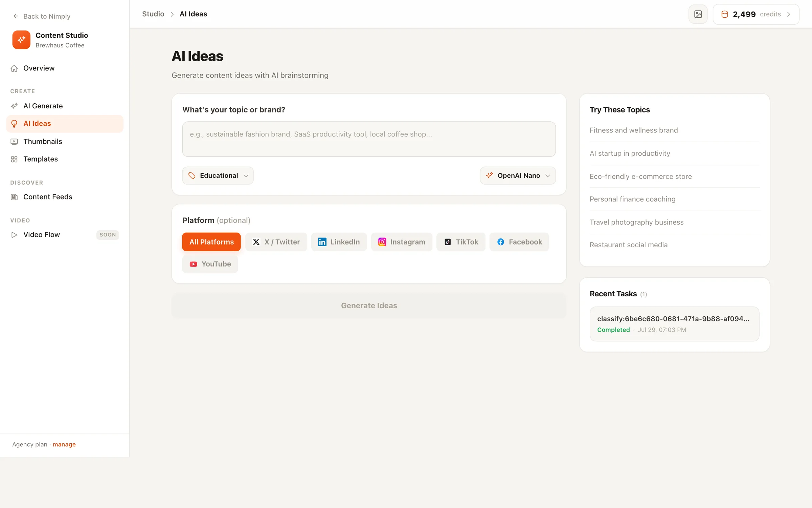Click the credits coin stack icon
812x508 pixels.
725,14
